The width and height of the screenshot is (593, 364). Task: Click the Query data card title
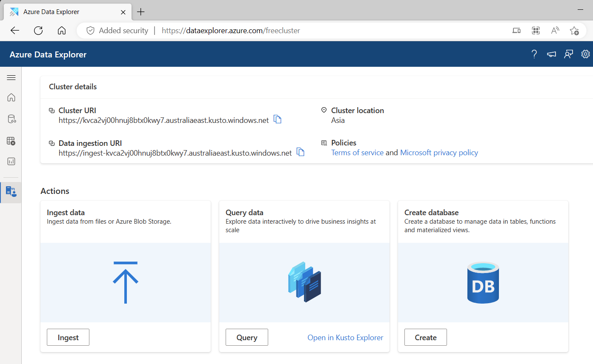coord(244,213)
